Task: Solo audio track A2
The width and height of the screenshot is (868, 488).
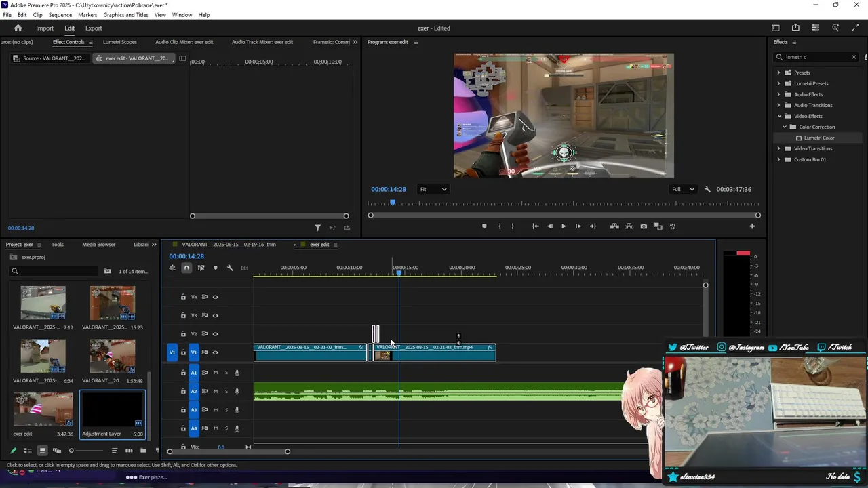Action: [226, 391]
